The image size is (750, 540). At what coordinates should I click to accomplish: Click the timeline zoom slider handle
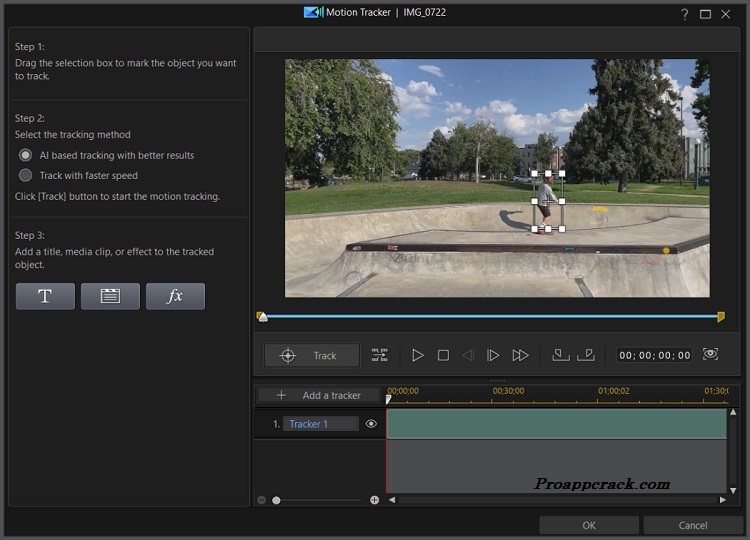(x=277, y=499)
